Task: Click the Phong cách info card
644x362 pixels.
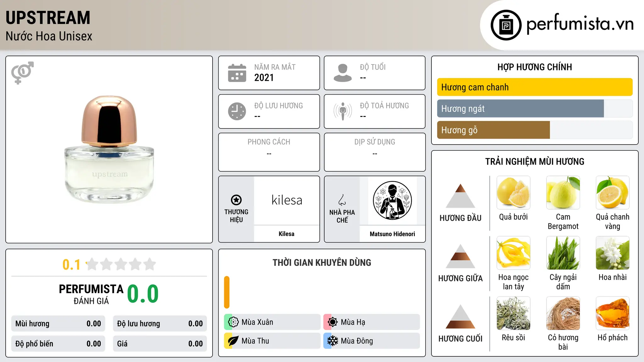Action: click(x=269, y=152)
